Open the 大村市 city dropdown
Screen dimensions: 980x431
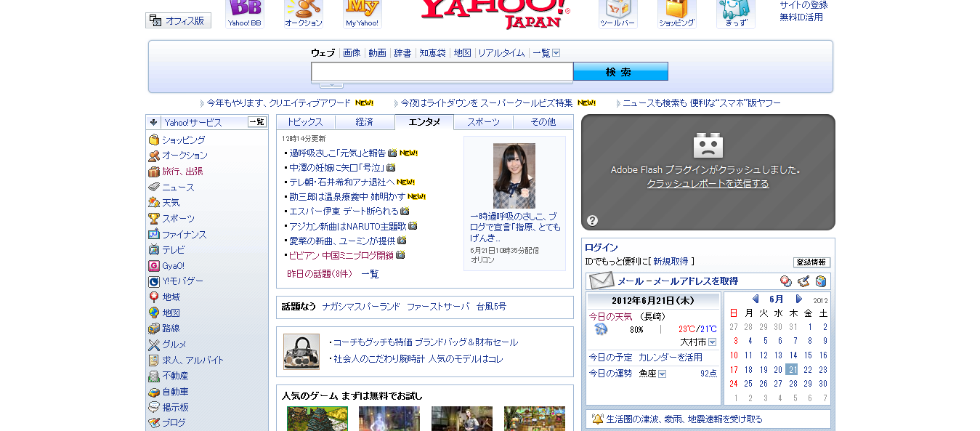coord(712,342)
